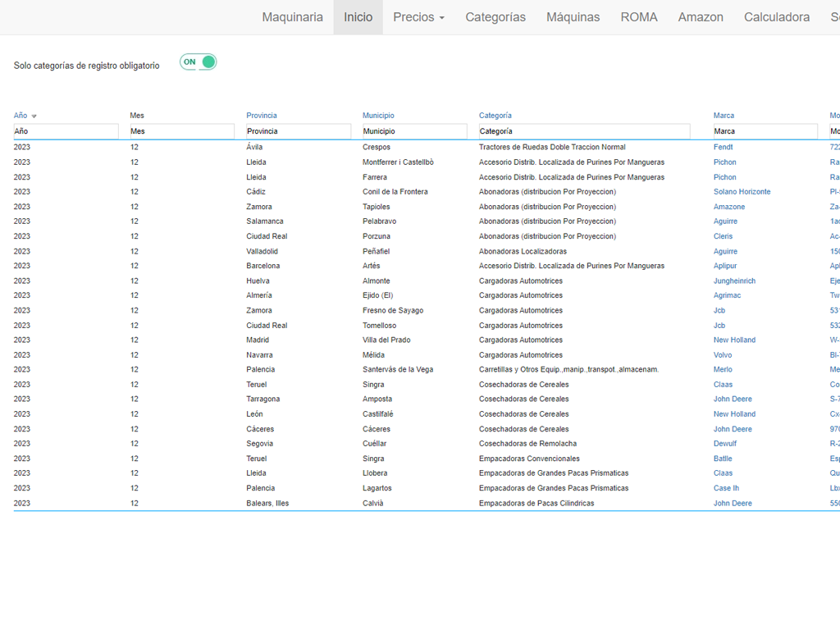
Task: Select the 'Calvià' municipio cell
Action: 373,503
